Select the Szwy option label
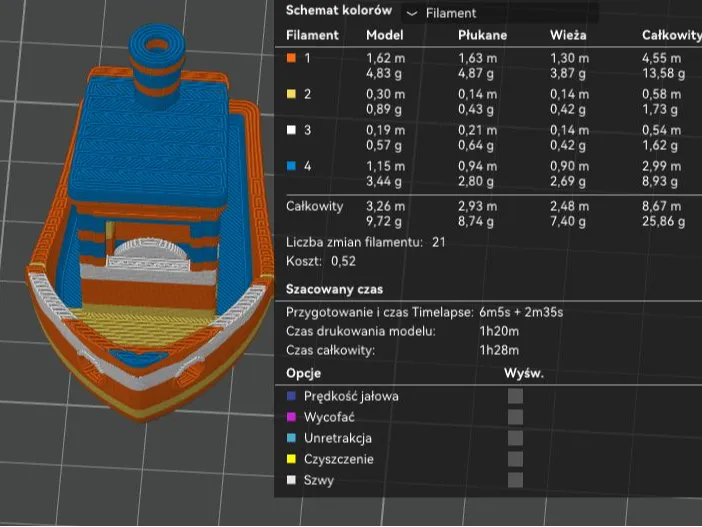Screen dimensions: 702x527 click(x=319, y=480)
